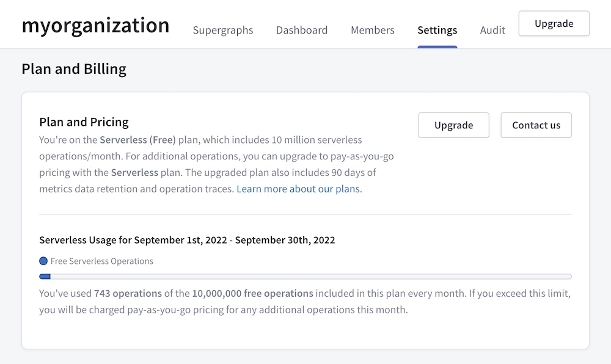Select the Plan and Pricing section title
This screenshot has height=364, width=611.
(84, 122)
